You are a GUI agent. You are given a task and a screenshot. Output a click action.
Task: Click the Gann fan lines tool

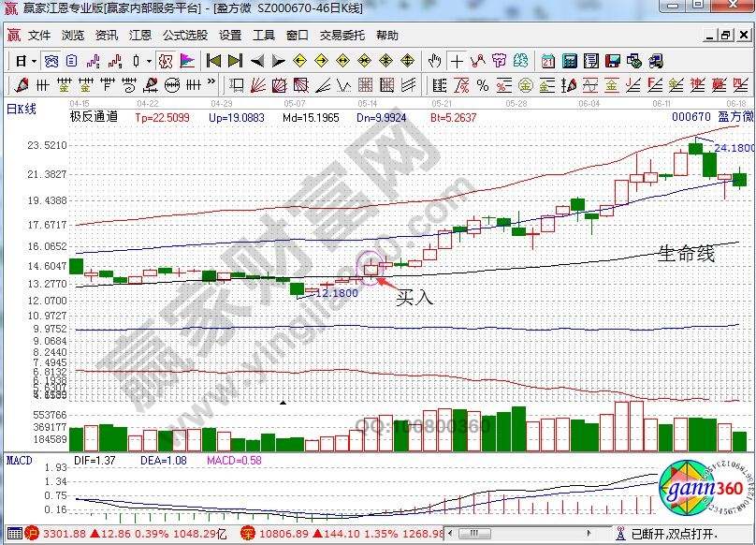259,86
